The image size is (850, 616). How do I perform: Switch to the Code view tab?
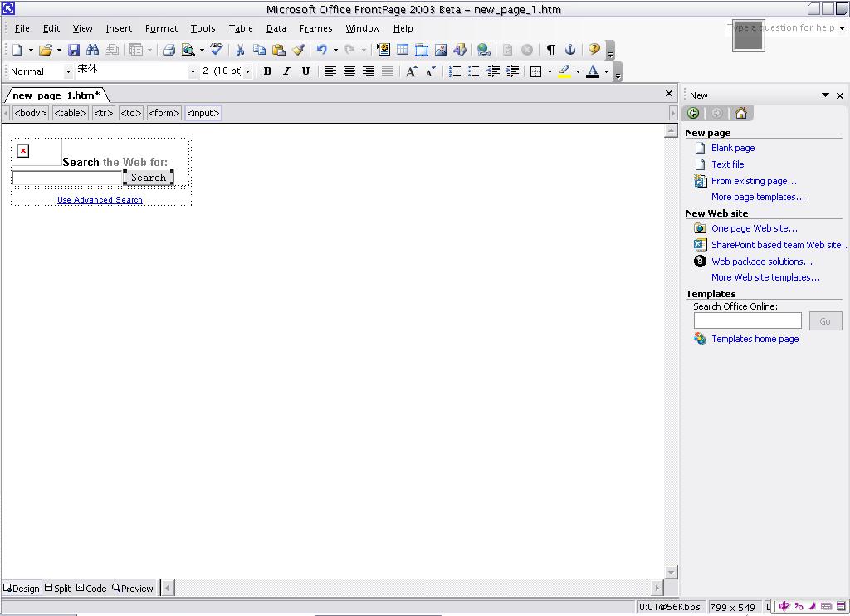pos(91,589)
